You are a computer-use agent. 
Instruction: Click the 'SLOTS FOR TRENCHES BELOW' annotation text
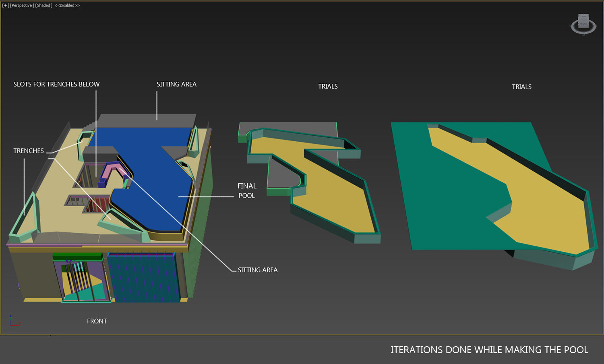tap(56, 84)
